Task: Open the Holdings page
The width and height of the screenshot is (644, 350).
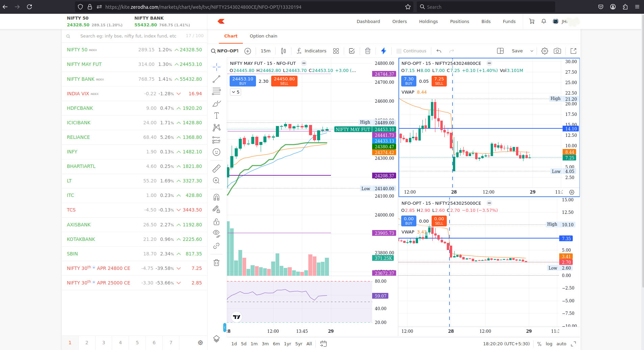Action: (429, 21)
